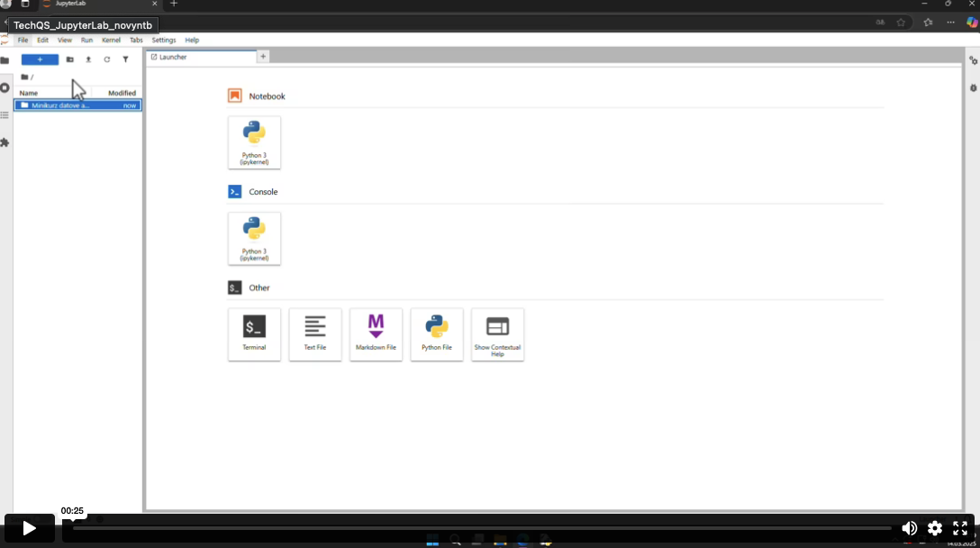This screenshot has height=548, width=980.
Task: Create a new Text File
Action: click(315, 334)
